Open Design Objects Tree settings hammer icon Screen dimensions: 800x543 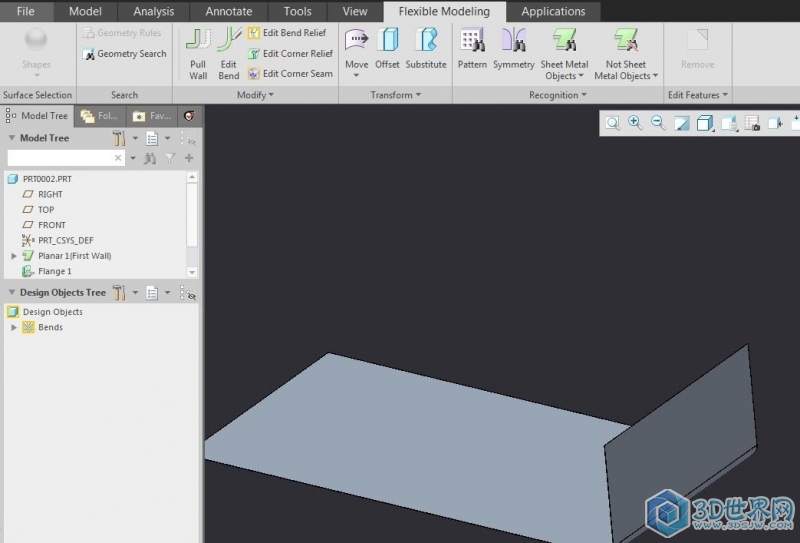pyautogui.click(x=119, y=292)
